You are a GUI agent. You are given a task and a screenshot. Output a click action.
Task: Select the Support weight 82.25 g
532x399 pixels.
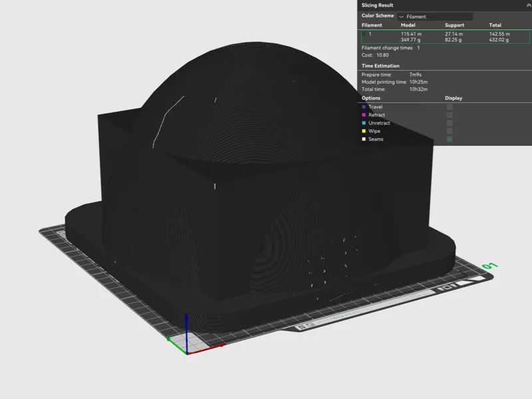tap(453, 40)
